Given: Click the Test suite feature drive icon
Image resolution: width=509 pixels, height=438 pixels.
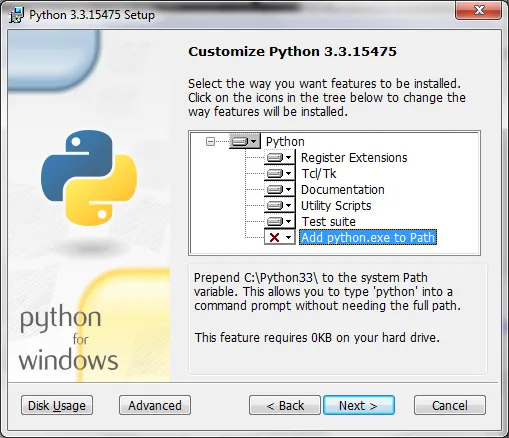Looking at the screenshot, I should pyautogui.click(x=275, y=222).
